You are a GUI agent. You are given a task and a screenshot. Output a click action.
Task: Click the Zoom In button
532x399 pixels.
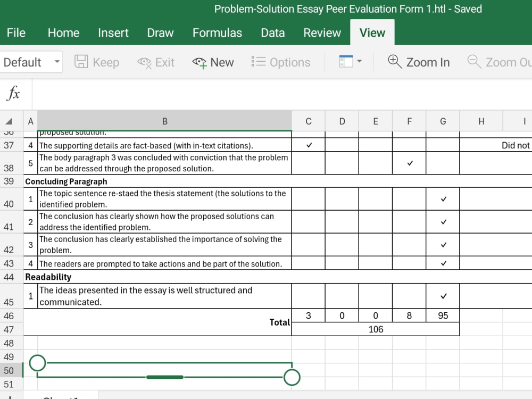[419, 62]
